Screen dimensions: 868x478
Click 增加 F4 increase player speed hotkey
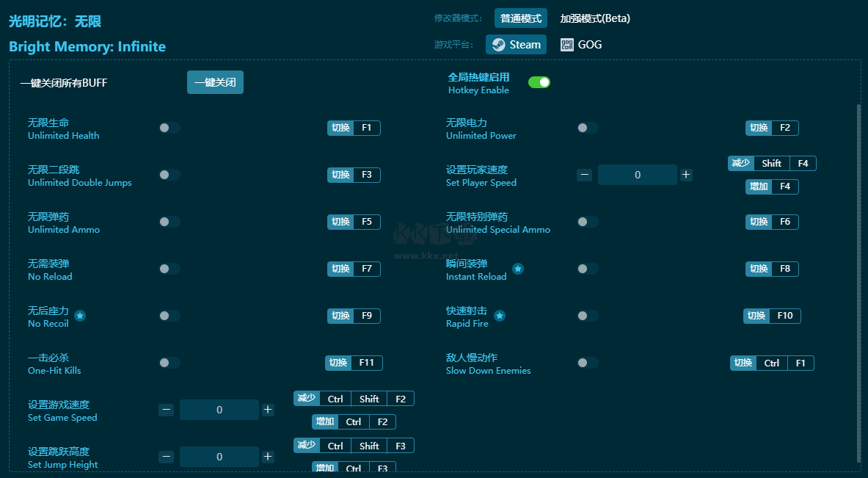coord(772,187)
